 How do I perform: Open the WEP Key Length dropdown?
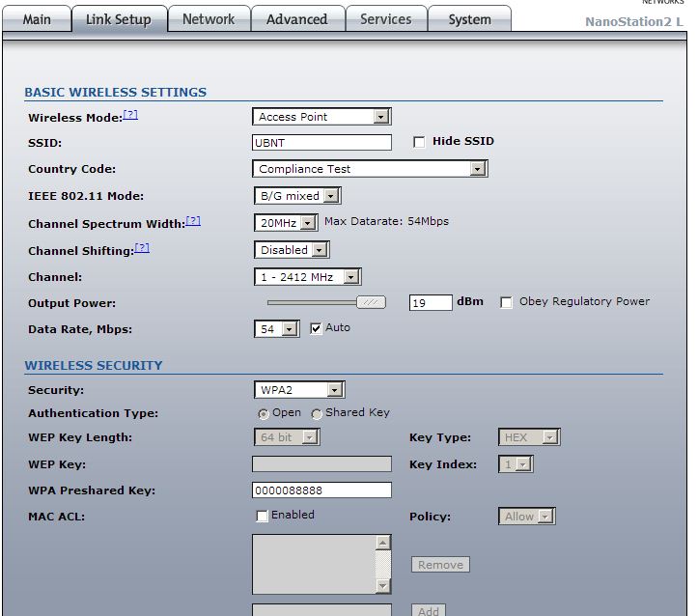[287, 437]
